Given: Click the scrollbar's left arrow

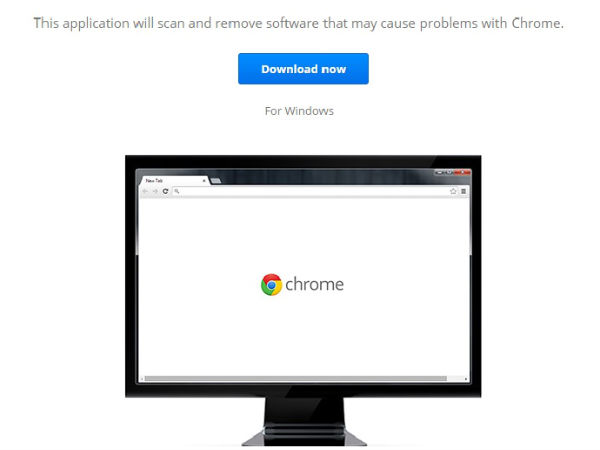Looking at the screenshot, I should (142, 379).
